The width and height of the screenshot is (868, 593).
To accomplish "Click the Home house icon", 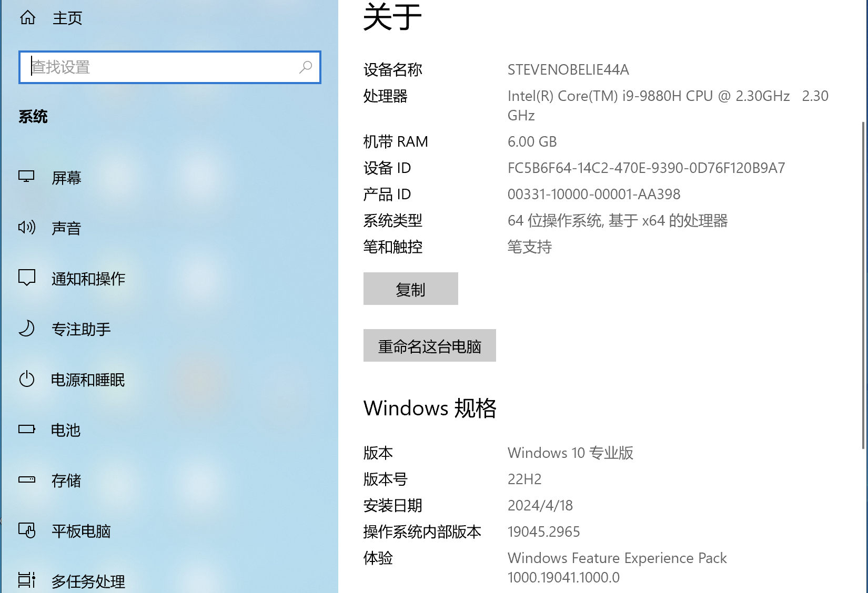I will [27, 18].
